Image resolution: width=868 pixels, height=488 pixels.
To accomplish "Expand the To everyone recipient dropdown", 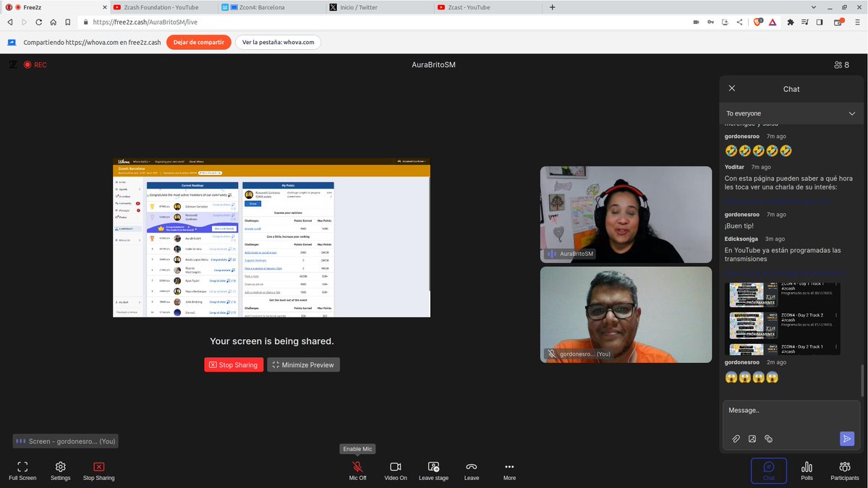I will (791, 114).
